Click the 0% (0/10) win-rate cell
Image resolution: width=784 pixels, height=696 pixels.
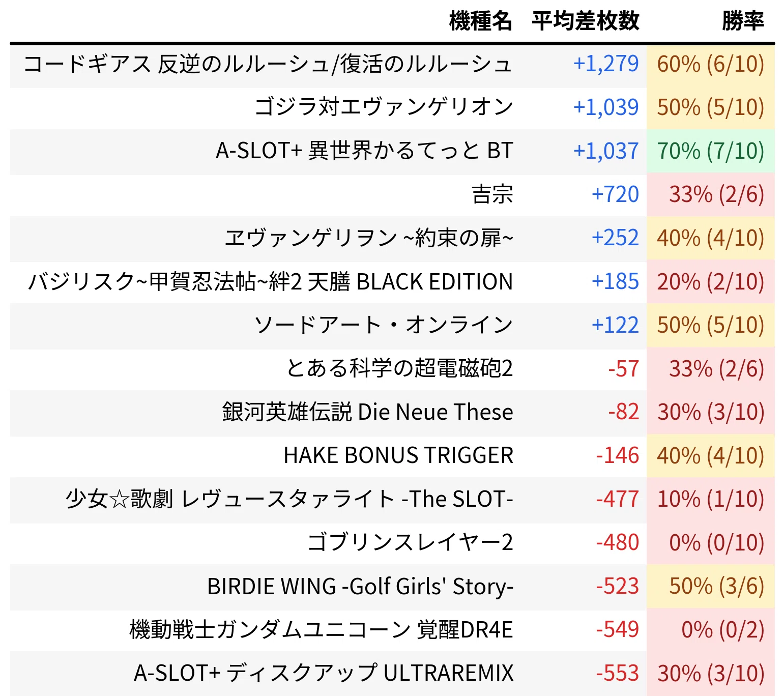711,543
